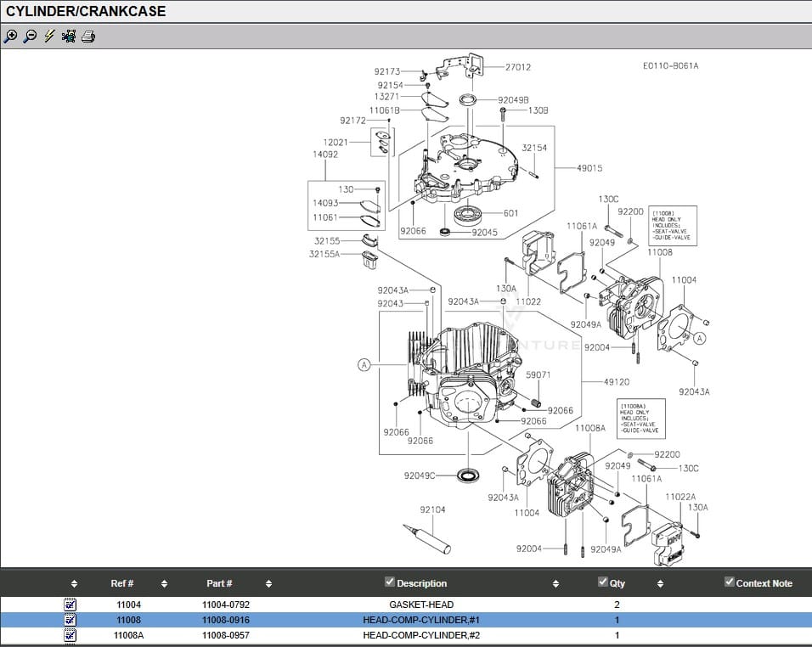The image size is (812, 647).
Task: Click the fit-to-view selection icon
Action: [x=69, y=37]
